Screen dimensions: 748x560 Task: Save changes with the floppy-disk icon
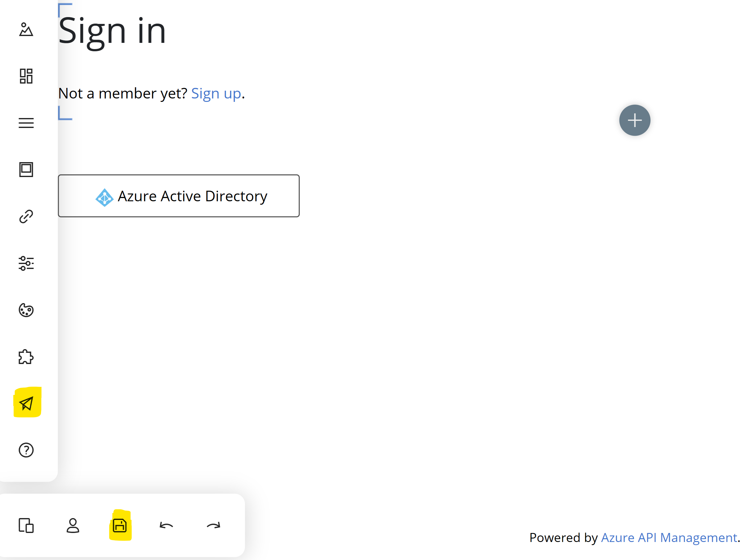point(120,525)
